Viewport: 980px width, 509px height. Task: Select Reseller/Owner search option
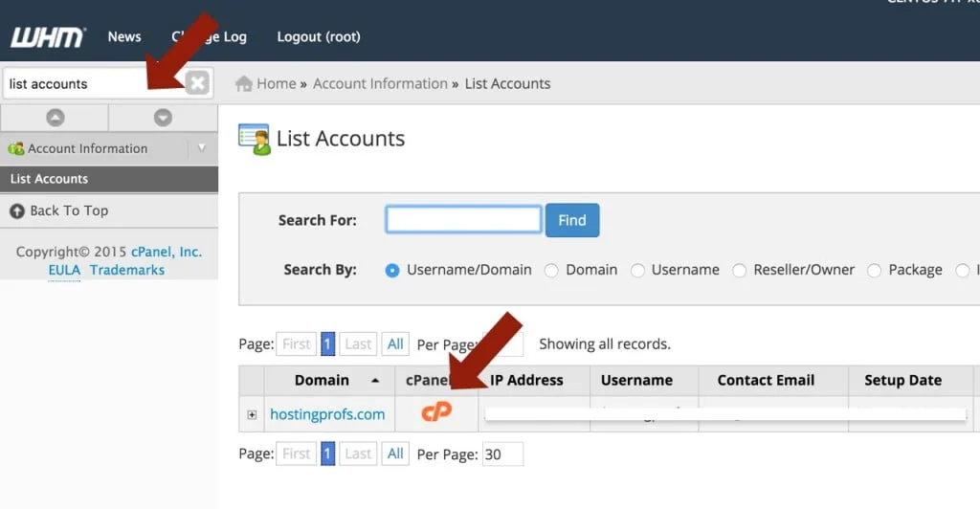[740, 271]
